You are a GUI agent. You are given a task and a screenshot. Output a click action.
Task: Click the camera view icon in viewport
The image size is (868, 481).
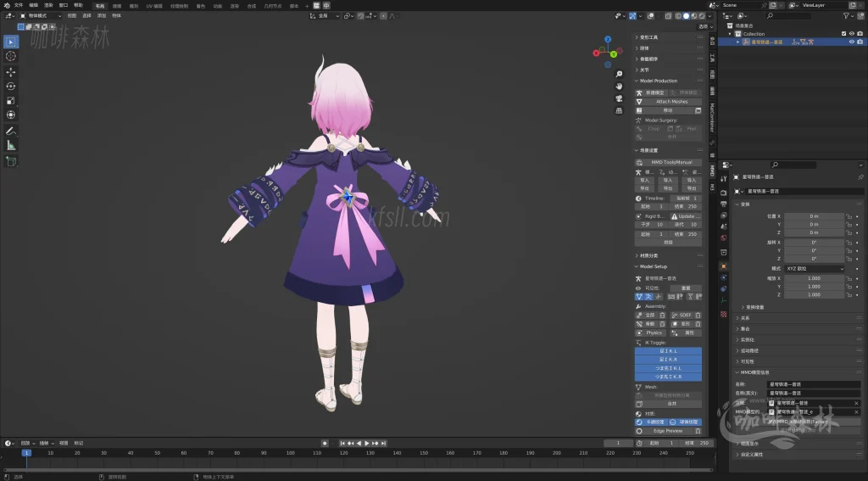click(x=619, y=98)
